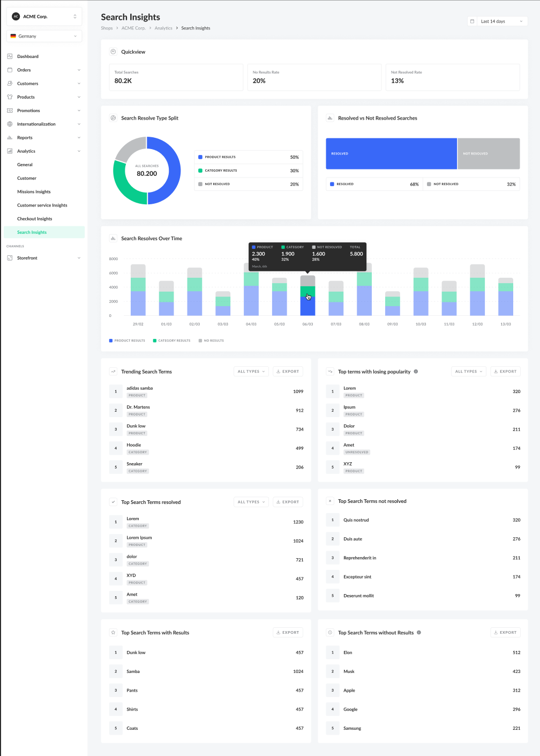Click the blue Resolved bar segment
The height and width of the screenshot is (756, 540).
[391, 154]
